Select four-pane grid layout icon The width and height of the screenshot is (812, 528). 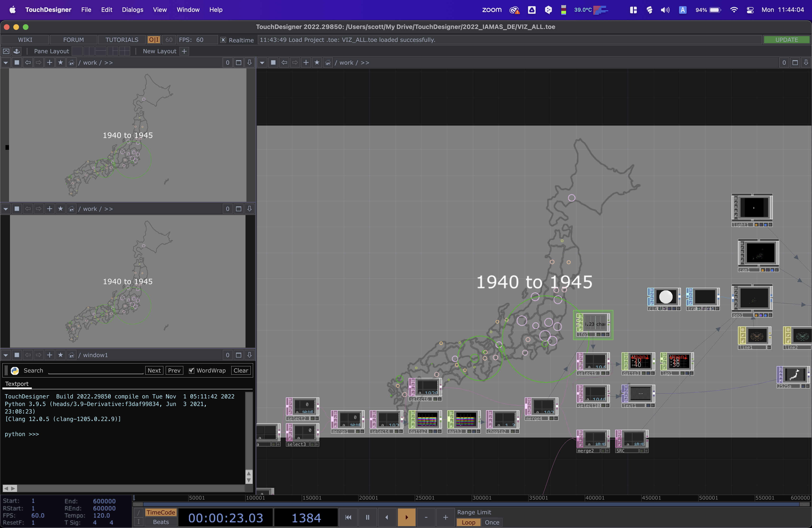click(x=124, y=51)
